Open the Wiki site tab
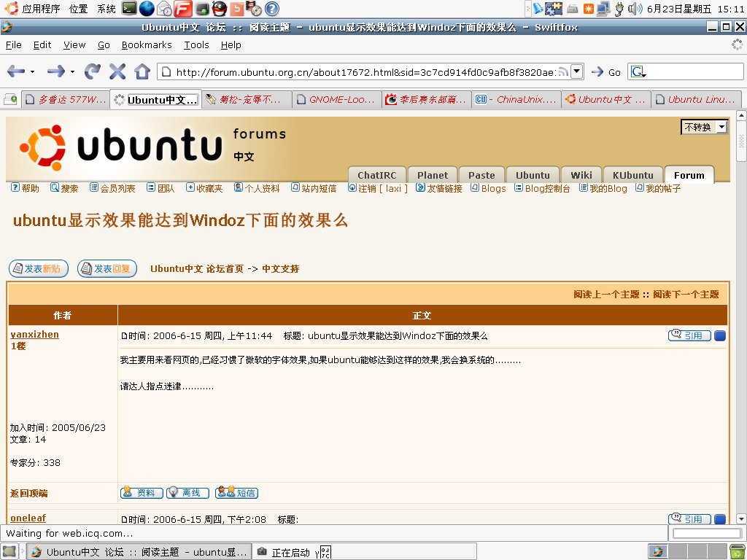Screen dimensions: 747x560 [x=581, y=175]
